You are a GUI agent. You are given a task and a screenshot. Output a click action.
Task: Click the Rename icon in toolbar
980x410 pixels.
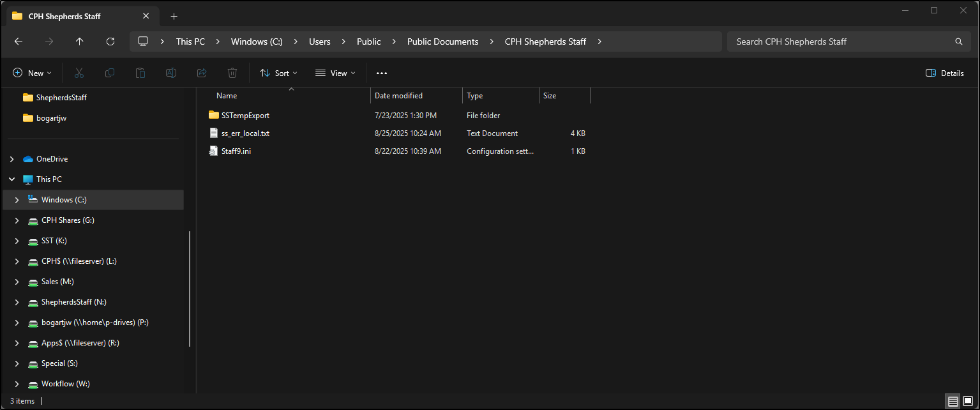point(171,73)
